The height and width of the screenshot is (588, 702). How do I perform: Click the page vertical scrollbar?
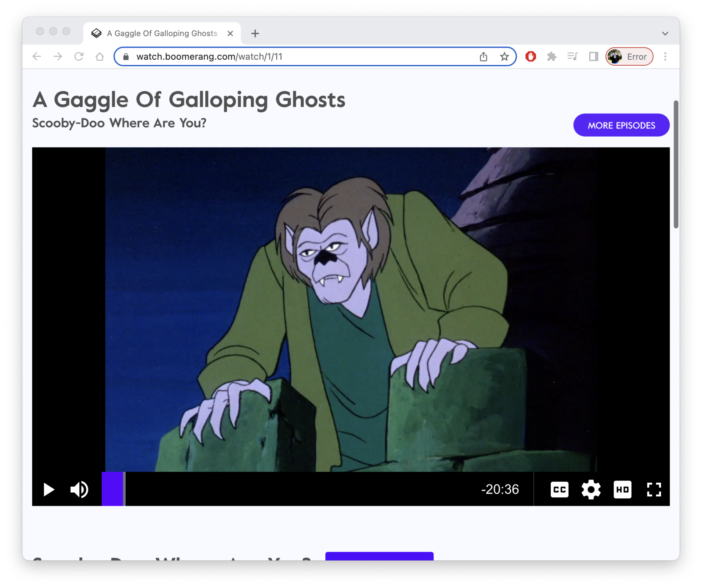676,164
